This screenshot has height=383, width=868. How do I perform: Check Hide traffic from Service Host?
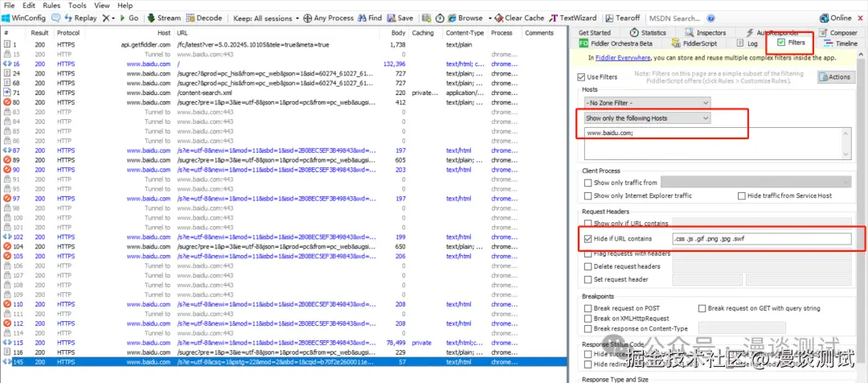742,196
